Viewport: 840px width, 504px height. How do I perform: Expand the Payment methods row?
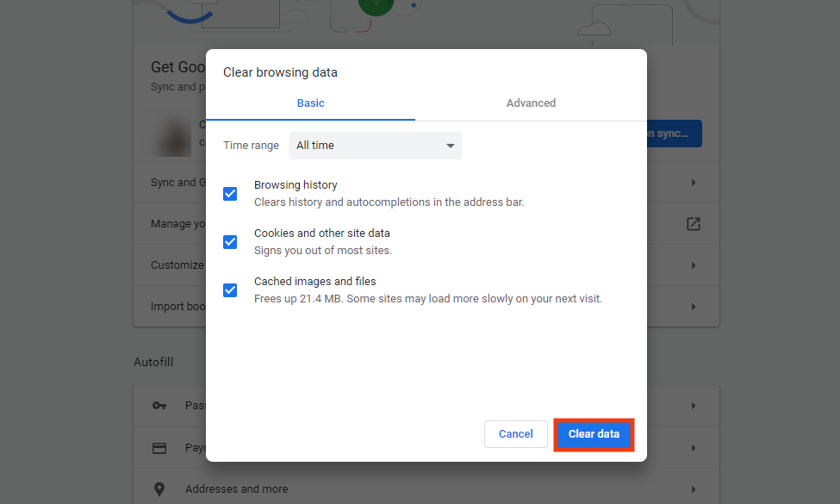pyautogui.click(x=695, y=447)
